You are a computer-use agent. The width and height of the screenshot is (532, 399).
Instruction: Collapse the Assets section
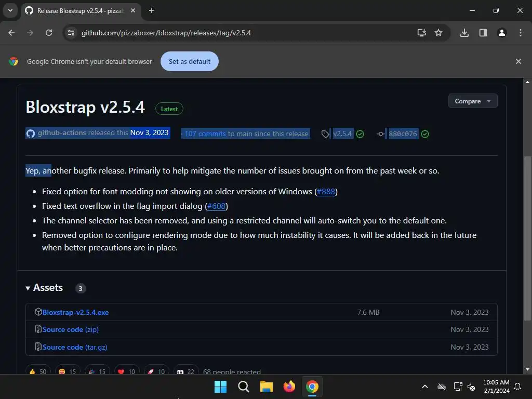click(x=45, y=288)
